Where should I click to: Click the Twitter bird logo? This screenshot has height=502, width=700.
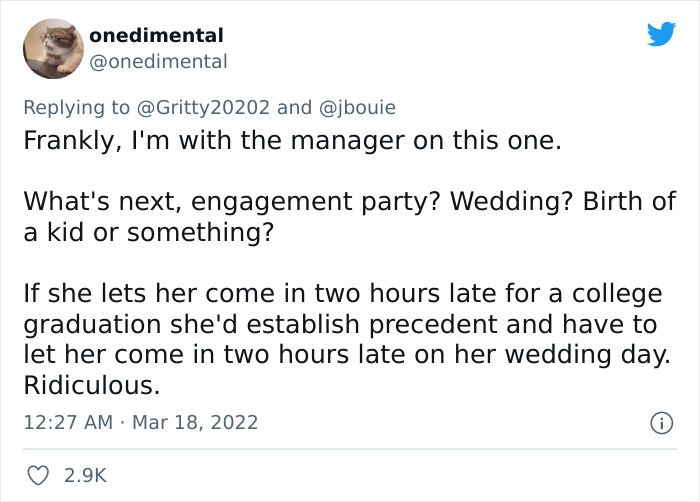click(x=661, y=35)
